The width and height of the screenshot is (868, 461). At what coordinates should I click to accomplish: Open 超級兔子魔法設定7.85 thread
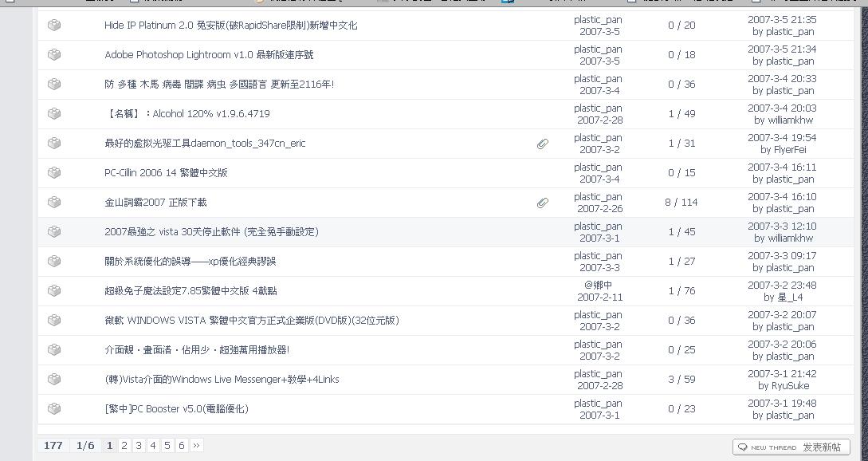(x=190, y=290)
